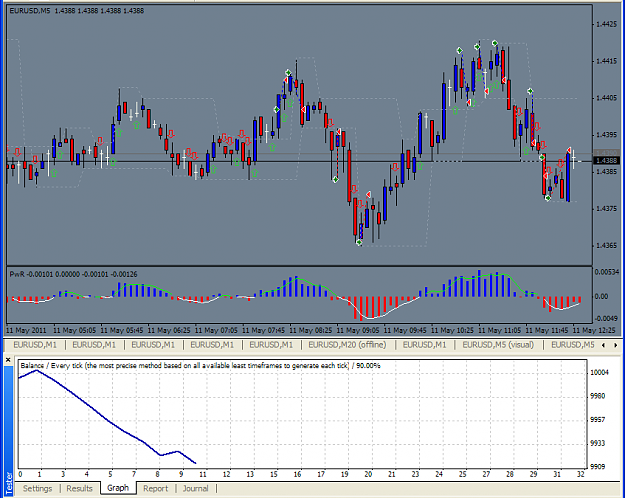Click the 11 May 09:45 time label
The width and height of the screenshot is (625, 498).
point(405,331)
